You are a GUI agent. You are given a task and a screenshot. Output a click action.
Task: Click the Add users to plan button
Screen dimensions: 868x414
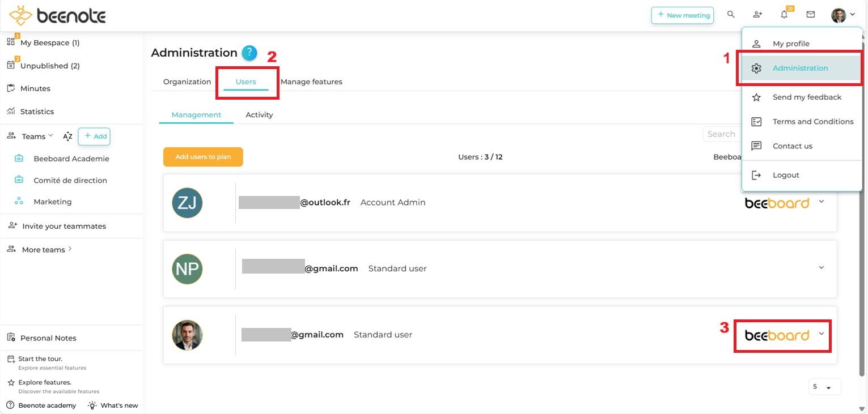[x=203, y=157]
